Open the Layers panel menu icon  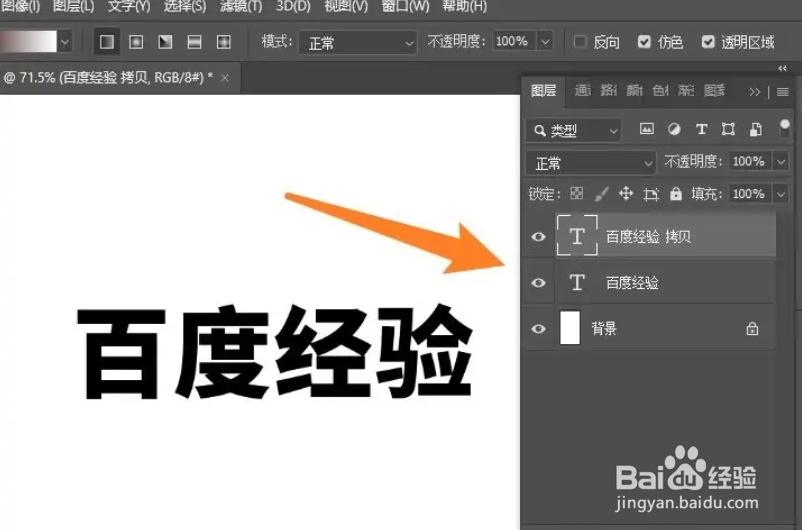click(783, 92)
